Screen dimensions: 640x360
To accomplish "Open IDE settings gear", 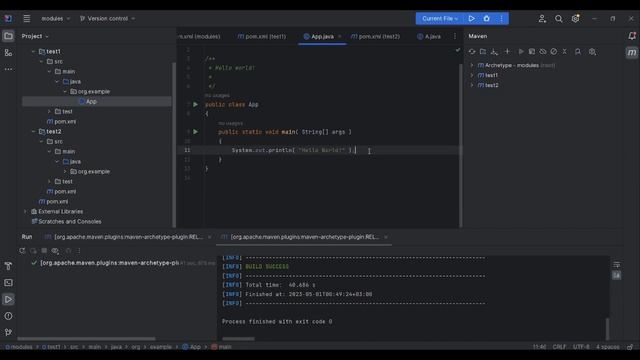I will (x=576, y=18).
